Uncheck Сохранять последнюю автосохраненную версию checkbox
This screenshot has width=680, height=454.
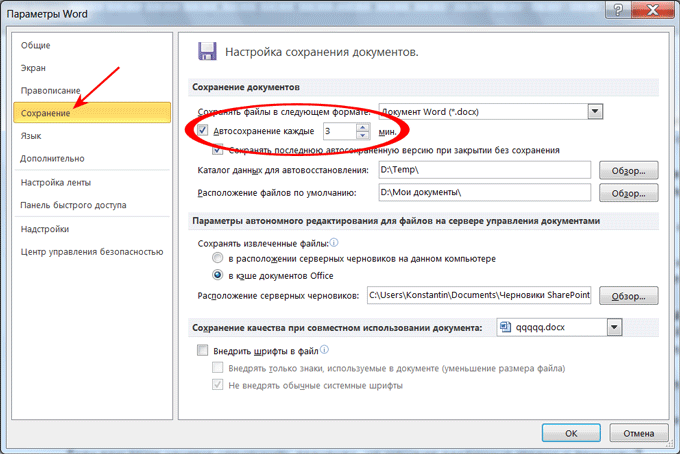click(x=217, y=150)
